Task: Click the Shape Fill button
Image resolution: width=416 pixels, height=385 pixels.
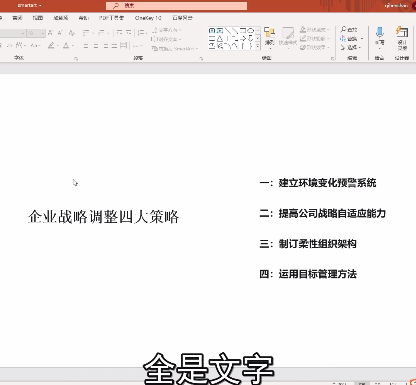Action: pyautogui.click(x=315, y=30)
